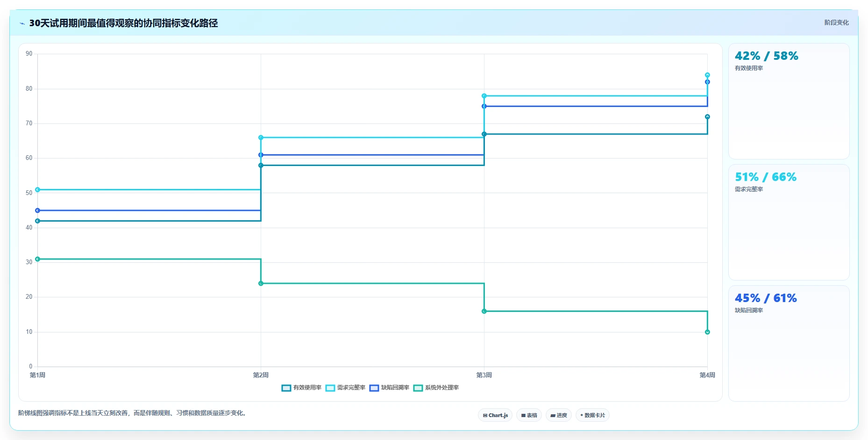This screenshot has height=440, width=868.
Task: Click the 数据卡片 tag pill
Action: coord(592,415)
